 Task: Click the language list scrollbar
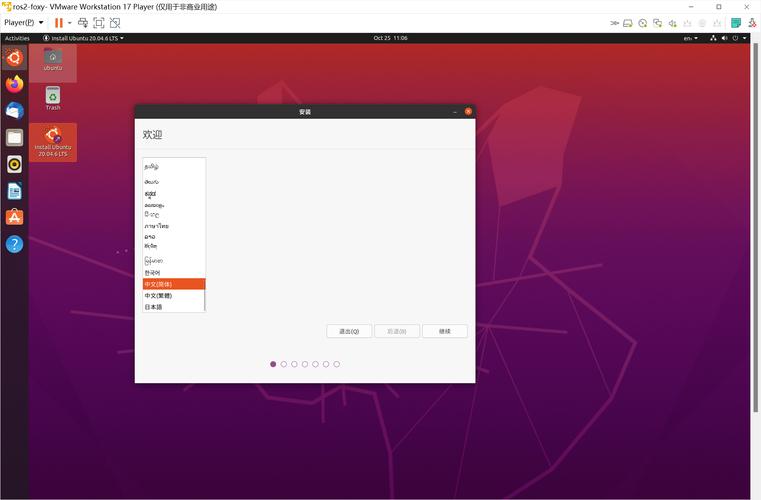point(205,300)
